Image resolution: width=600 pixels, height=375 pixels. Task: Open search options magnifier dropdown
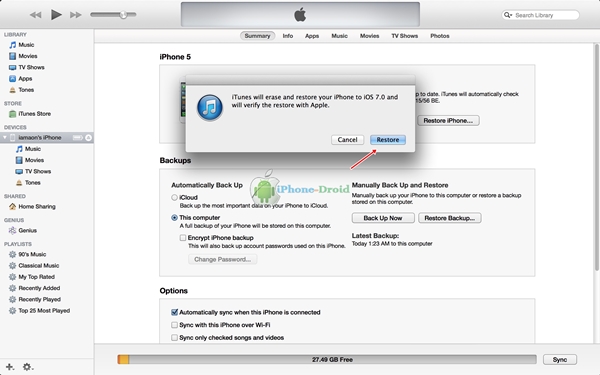coord(507,15)
